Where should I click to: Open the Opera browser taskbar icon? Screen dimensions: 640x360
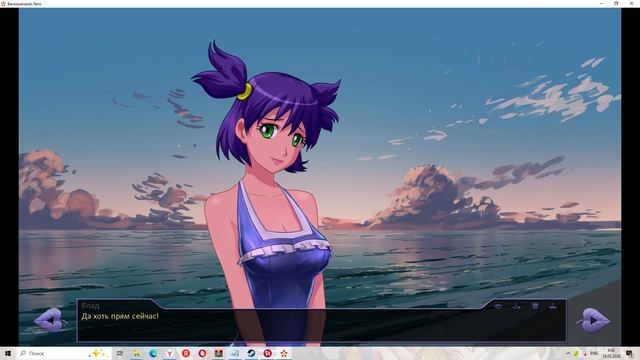(x=202, y=353)
